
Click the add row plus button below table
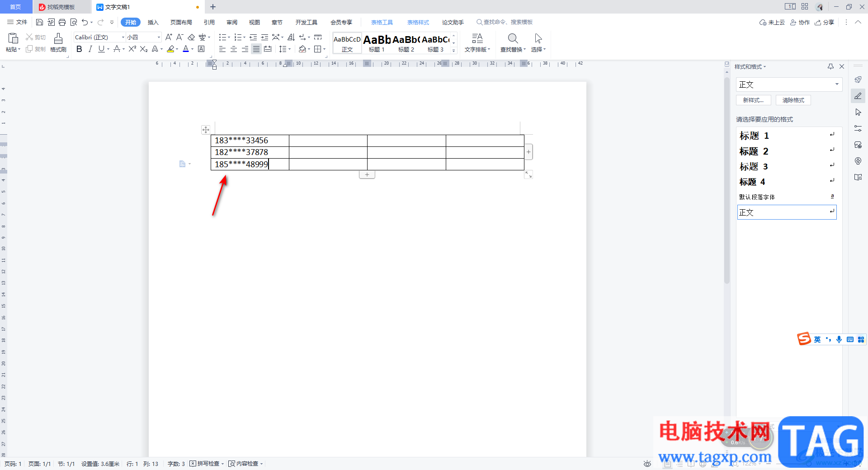pyautogui.click(x=367, y=175)
